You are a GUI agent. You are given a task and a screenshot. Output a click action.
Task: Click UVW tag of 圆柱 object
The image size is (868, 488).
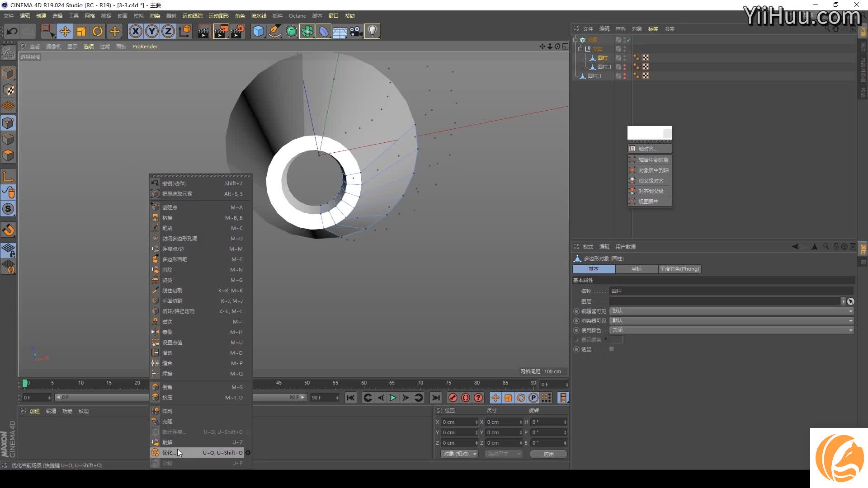(646, 58)
